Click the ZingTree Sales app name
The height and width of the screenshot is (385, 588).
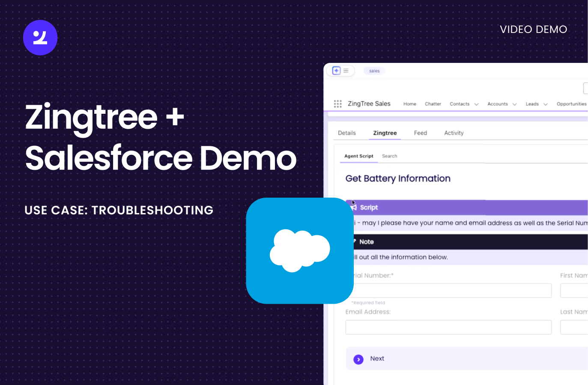click(369, 104)
